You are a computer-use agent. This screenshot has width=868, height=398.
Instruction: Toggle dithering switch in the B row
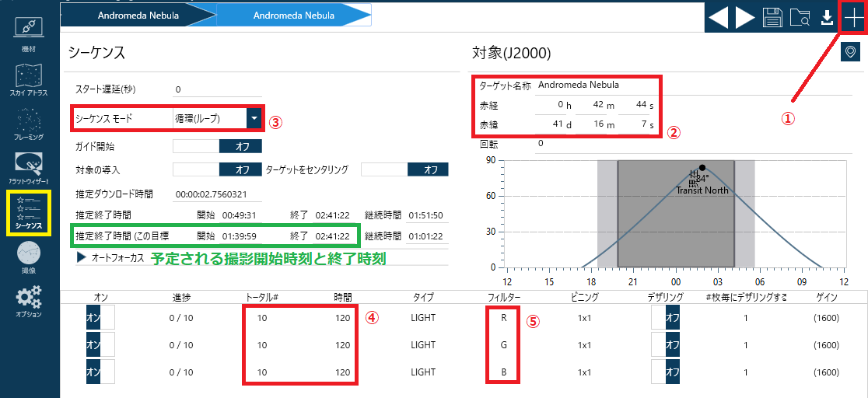coord(666,372)
